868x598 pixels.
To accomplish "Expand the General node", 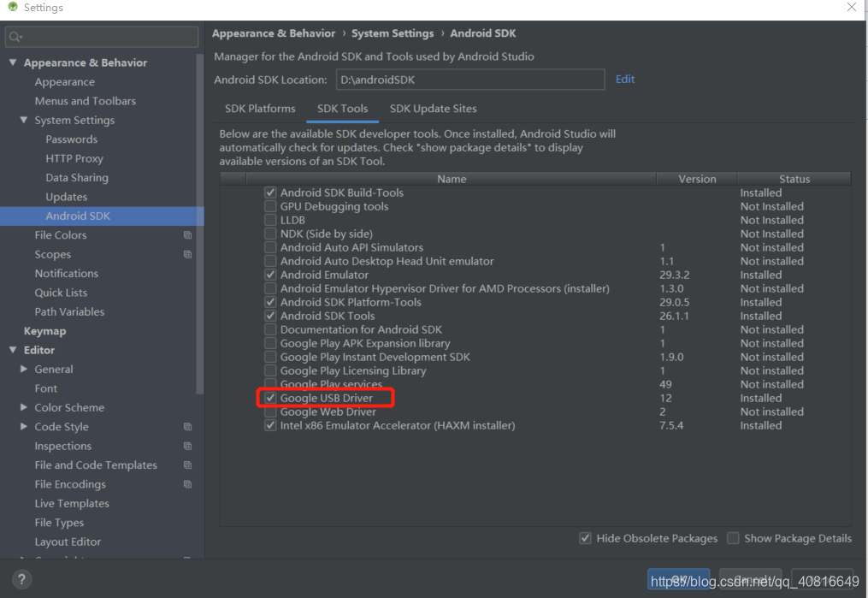I will (x=24, y=369).
